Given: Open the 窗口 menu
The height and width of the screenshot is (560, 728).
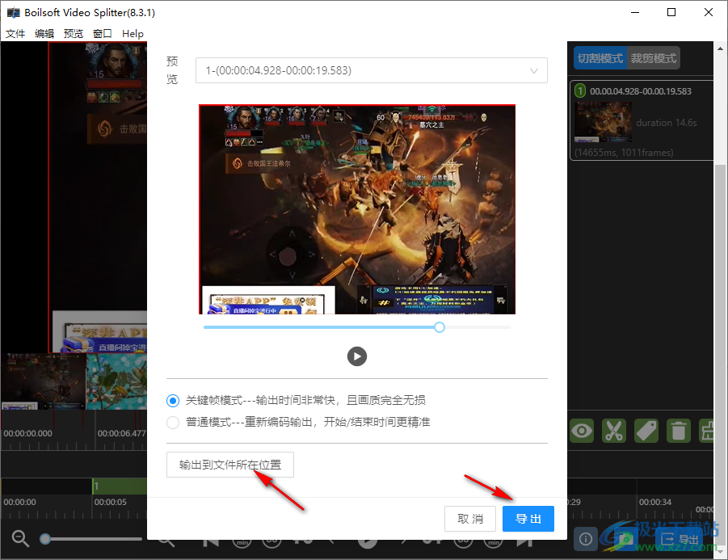Looking at the screenshot, I should click(102, 33).
